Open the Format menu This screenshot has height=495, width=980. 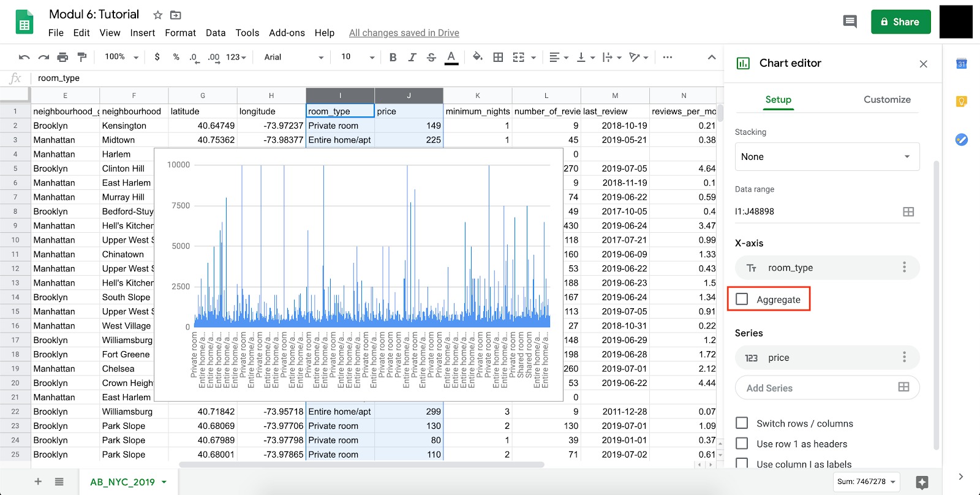(x=180, y=33)
